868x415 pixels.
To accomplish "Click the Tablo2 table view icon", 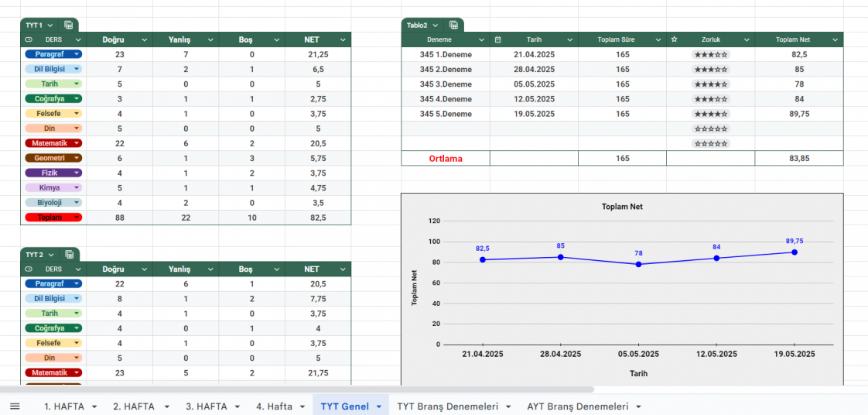I will pyautogui.click(x=453, y=26).
